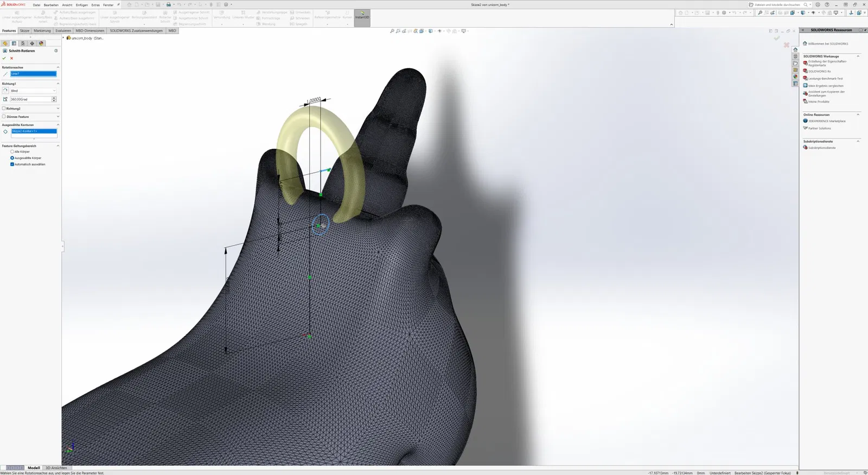Collapse the Richtung1 section
This screenshot has height=475, width=868.
pyautogui.click(x=58, y=84)
